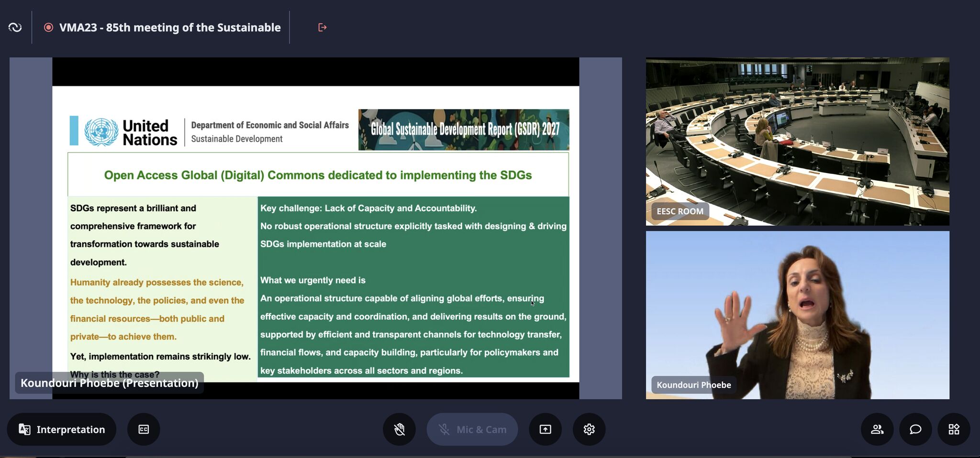Click the GSDR 2027 banner in the slide

click(464, 130)
